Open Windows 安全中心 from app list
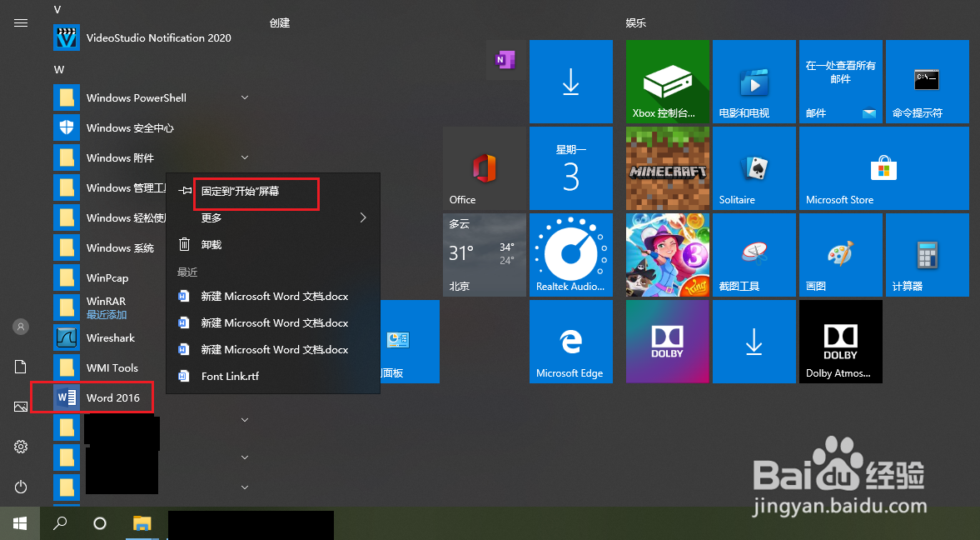The image size is (980, 540). pos(114,127)
